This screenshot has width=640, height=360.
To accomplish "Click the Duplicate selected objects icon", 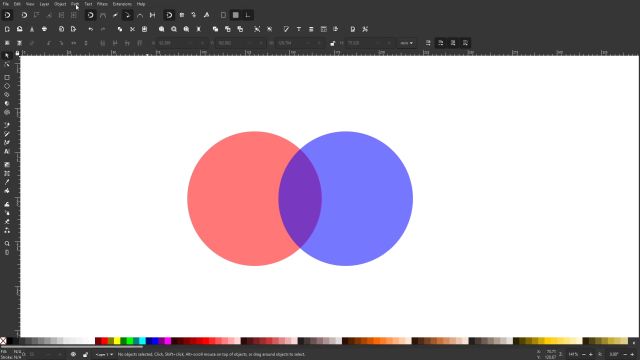I will tap(216, 29).
